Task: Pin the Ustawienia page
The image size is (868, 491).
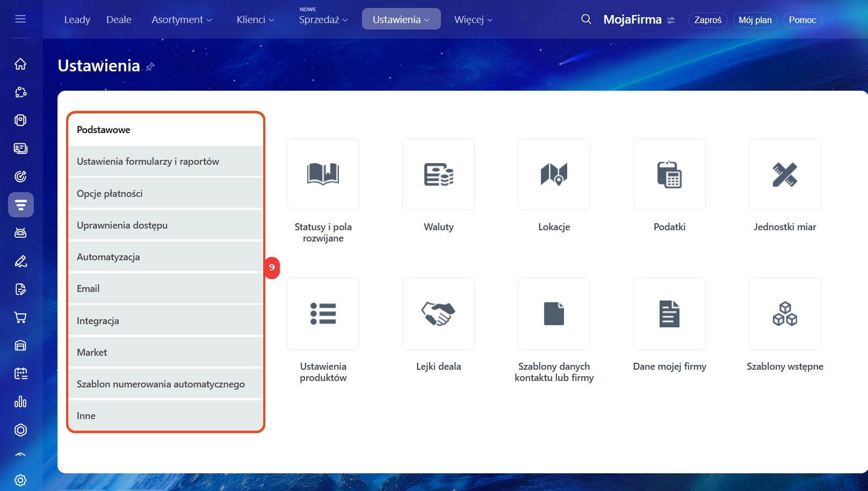Action: [150, 67]
